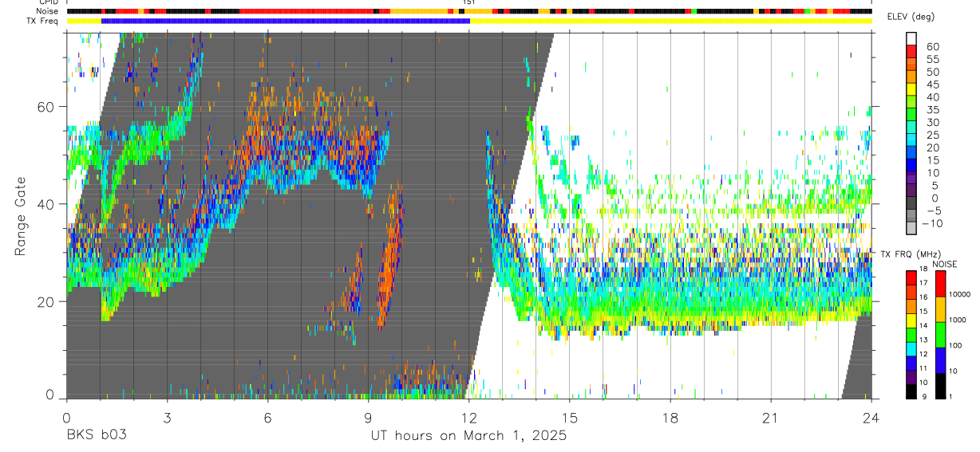Screen dimensions: 980x452
Task: Click the Range Gate tick label '40'
Action: pyautogui.click(x=46, y=204)
